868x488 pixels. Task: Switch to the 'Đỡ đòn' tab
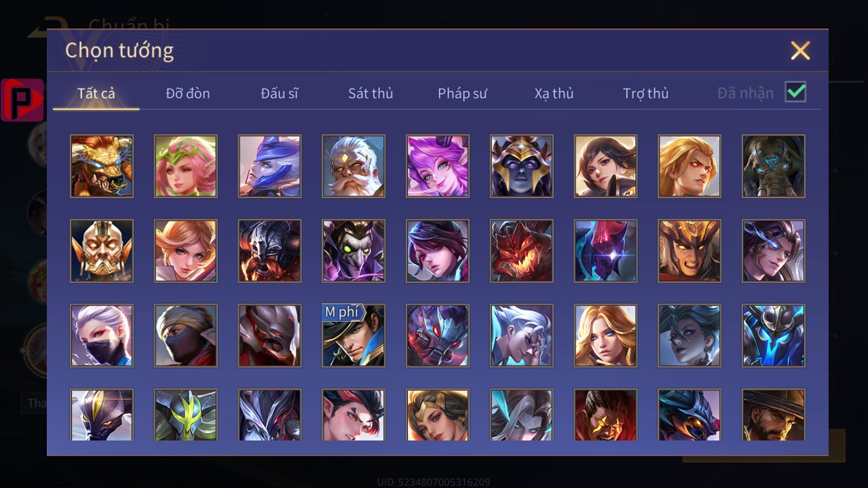[188, 94]
